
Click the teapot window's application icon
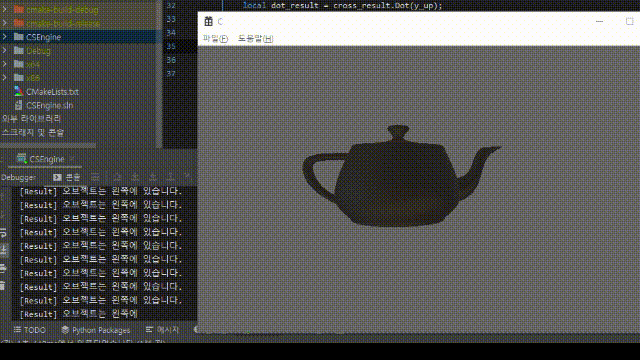pos(208,21)
